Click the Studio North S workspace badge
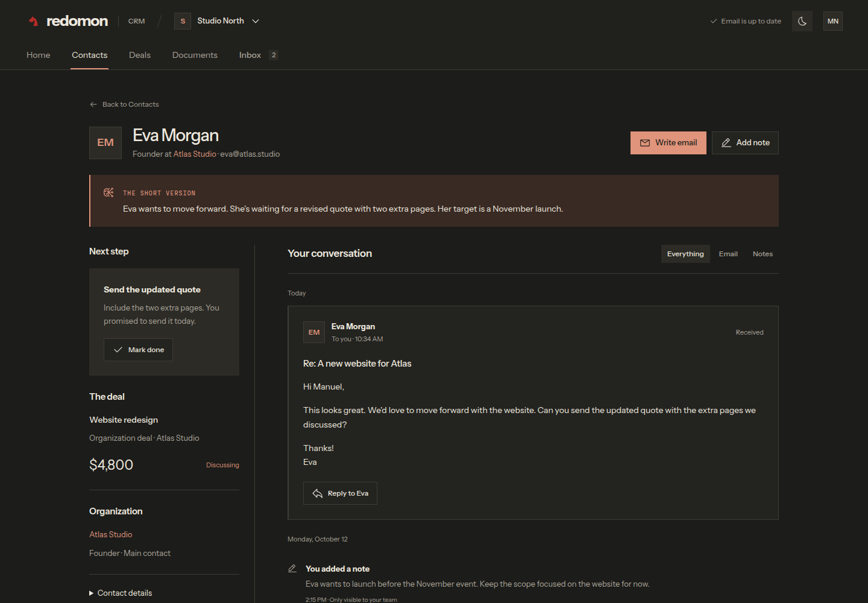Viewport: 868px width, 603px height. coord(183,21)
